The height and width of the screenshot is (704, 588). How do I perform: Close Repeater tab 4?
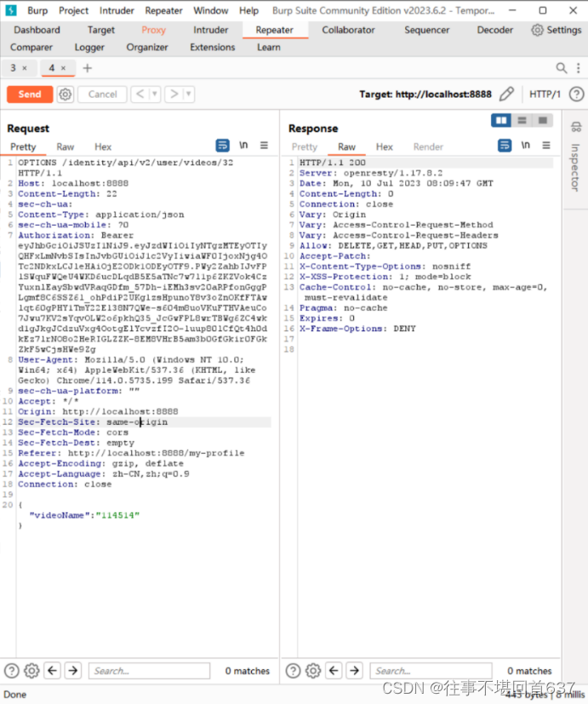(63, 68)
